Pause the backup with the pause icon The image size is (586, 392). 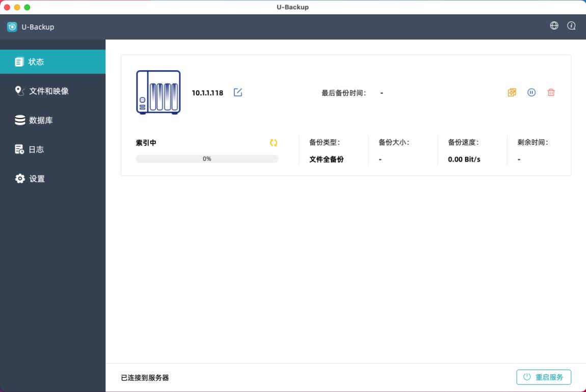[531, 92]
